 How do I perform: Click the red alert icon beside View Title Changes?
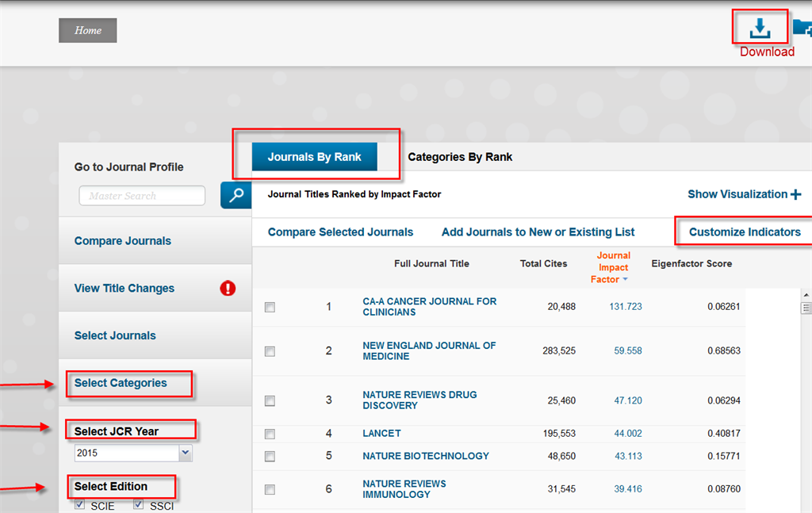point(228,289)
